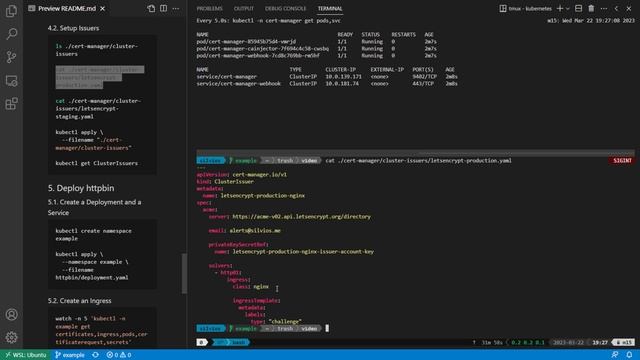Click heading 5.1. Create a Deployment and a Service
Image resolution: width=640 pixels, height=360 pixels.
pos(94,207)
